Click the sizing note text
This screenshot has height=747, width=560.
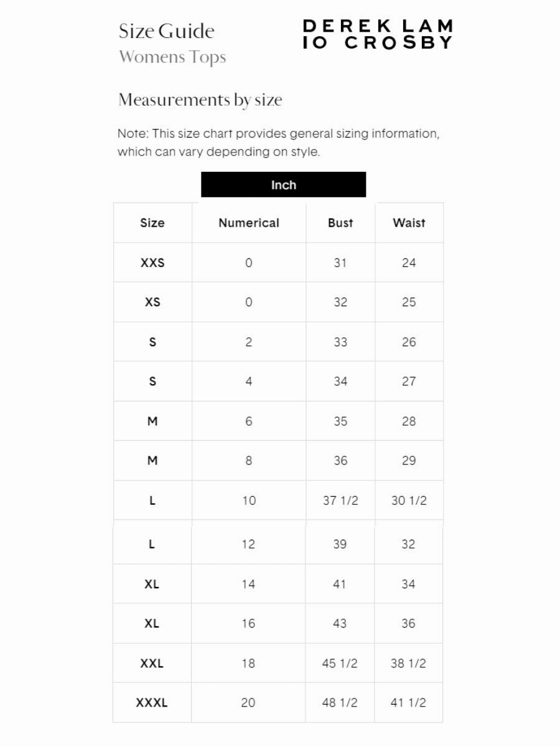coord(279,143)
